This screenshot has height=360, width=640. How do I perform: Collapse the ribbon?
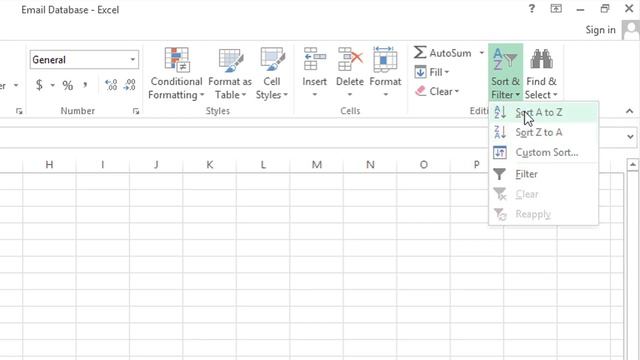(x=629, y=111)
